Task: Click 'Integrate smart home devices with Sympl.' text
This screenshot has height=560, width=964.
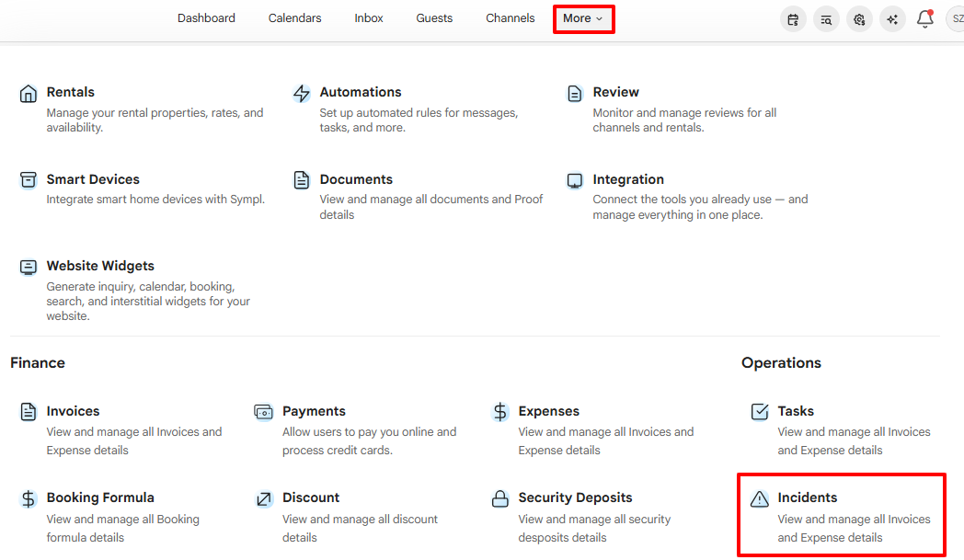Action: [x=155, y=200]
